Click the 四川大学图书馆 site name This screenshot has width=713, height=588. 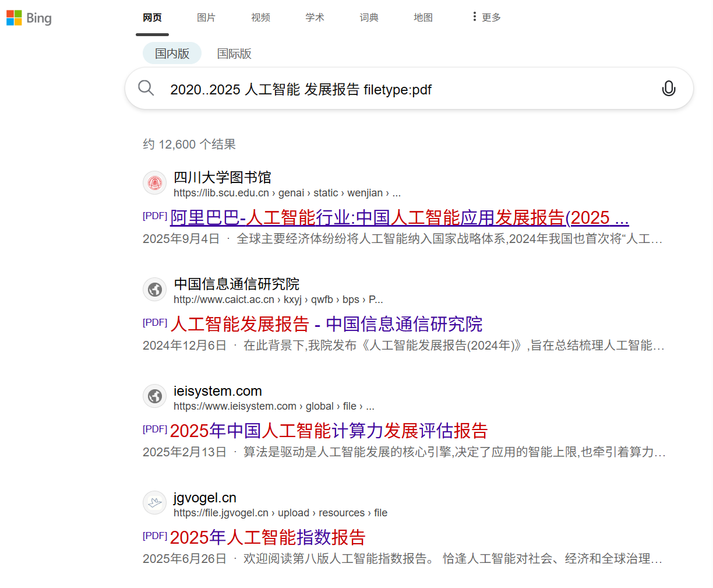[223, 177]
